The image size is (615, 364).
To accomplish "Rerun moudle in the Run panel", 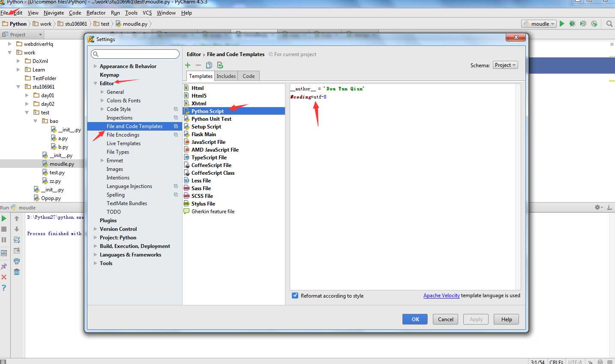I will (4, 218).
